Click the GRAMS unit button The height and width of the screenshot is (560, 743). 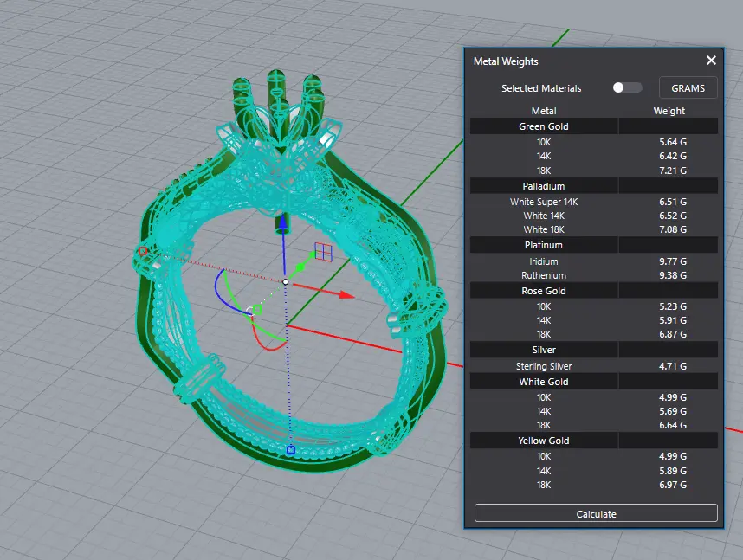[x=688, y=87]
